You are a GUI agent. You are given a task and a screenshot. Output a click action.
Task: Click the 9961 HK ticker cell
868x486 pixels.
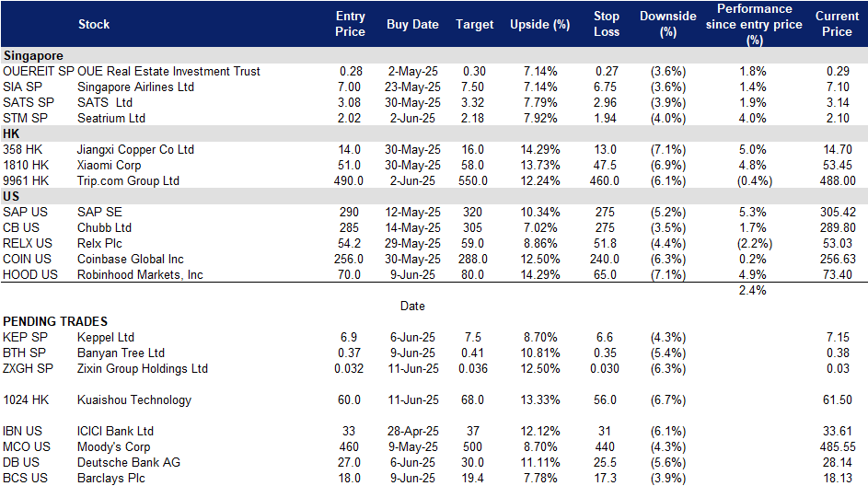[x=26, y=180]
